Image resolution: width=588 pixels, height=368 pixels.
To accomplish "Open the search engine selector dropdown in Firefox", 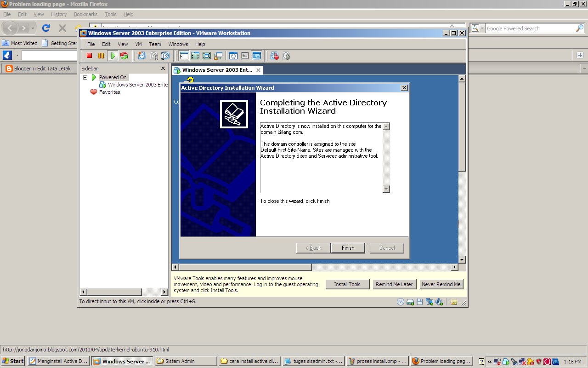I will pyautogui.click(x=478, y=28).
